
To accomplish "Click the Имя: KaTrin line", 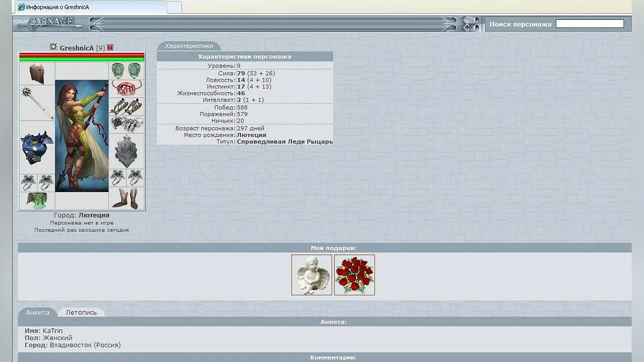I will [x=43, y=331].
